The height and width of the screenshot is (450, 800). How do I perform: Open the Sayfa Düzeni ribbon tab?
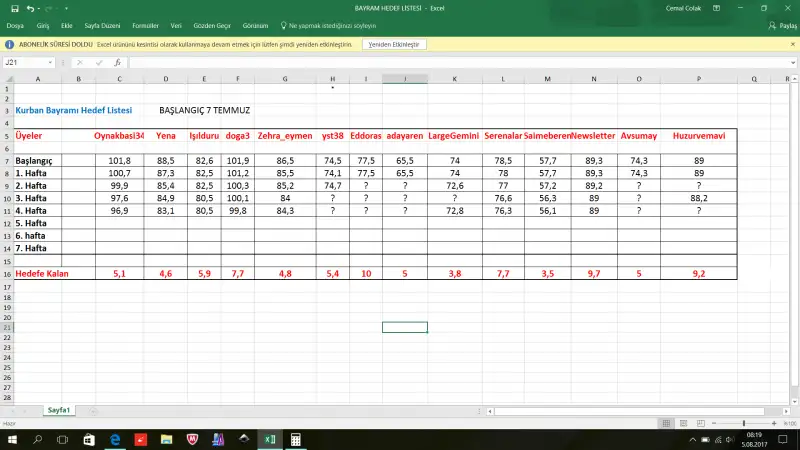(x=104, y=26)
